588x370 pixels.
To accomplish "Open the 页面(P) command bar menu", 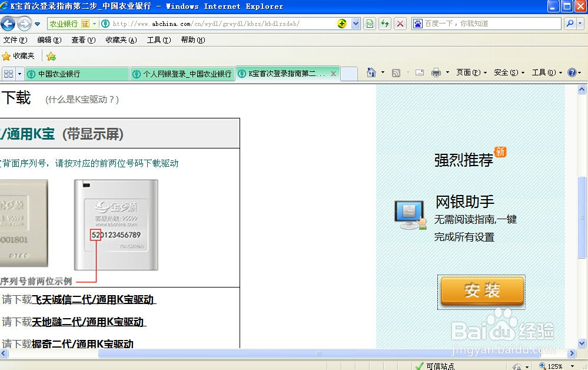I will pyautogui.click(x=471, y=72).
